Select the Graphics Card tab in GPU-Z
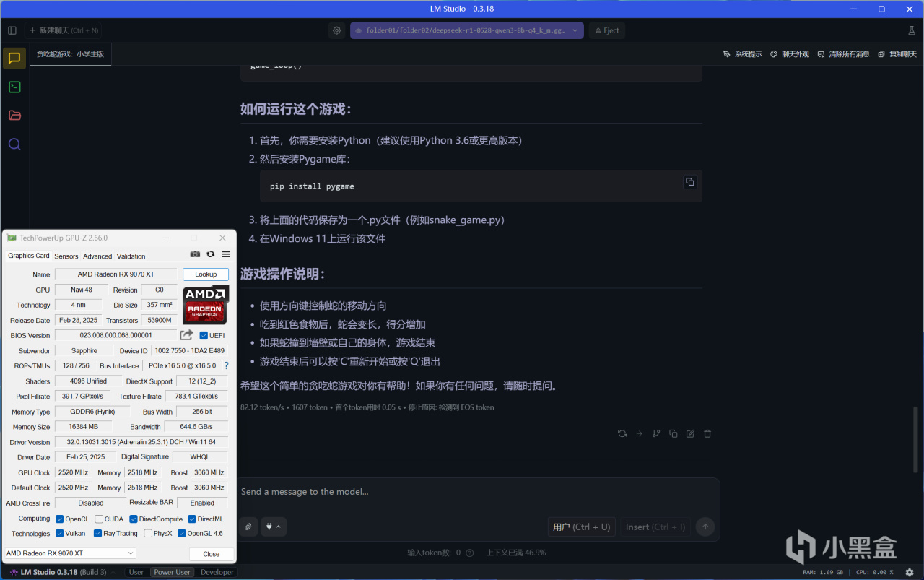The image size is (924, 580). point(29,256)
